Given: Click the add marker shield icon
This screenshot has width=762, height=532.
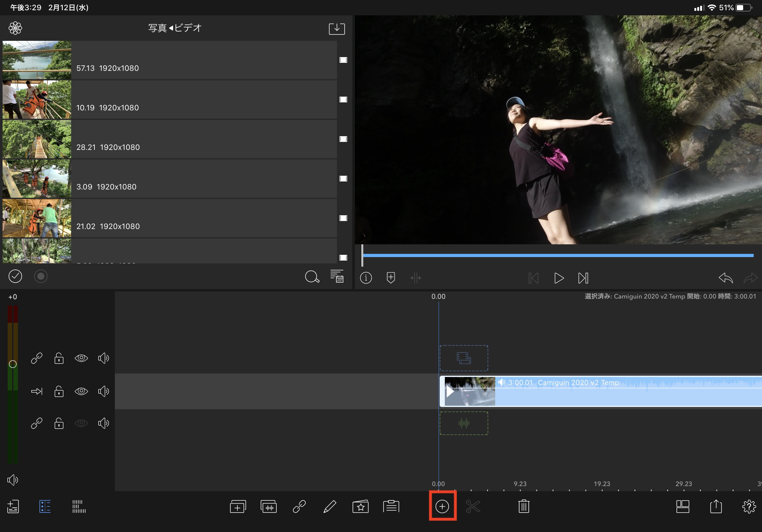Looking at the screenshot, I should (391, 277).
